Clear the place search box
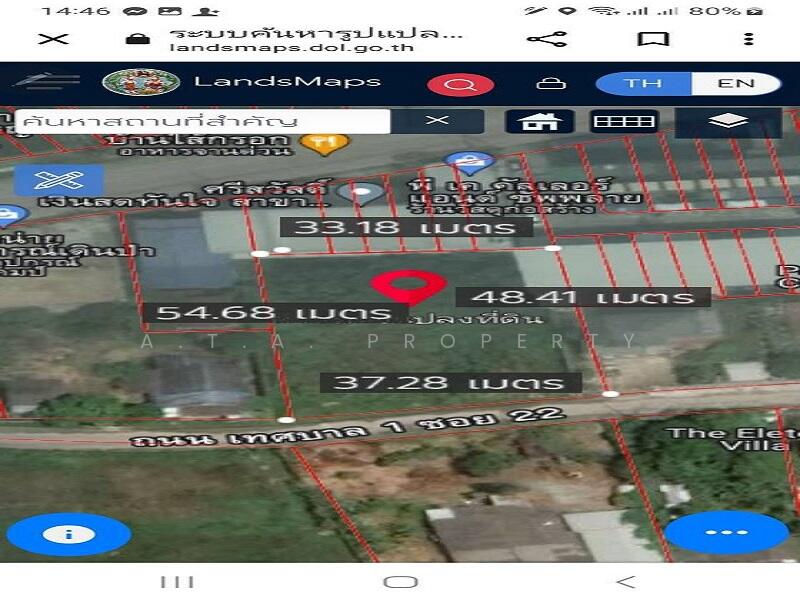The width and height of the screenshot is (800, 600). [x=437, y=121]
